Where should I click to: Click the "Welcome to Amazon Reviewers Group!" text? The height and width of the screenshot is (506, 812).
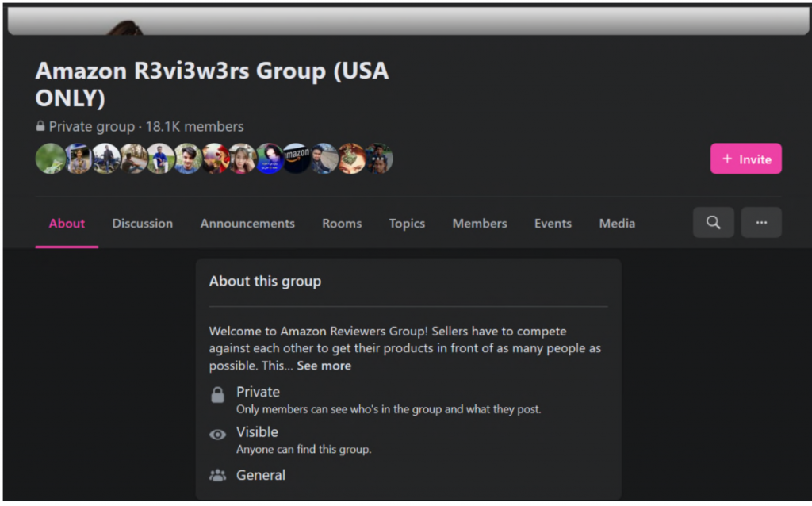319,331
